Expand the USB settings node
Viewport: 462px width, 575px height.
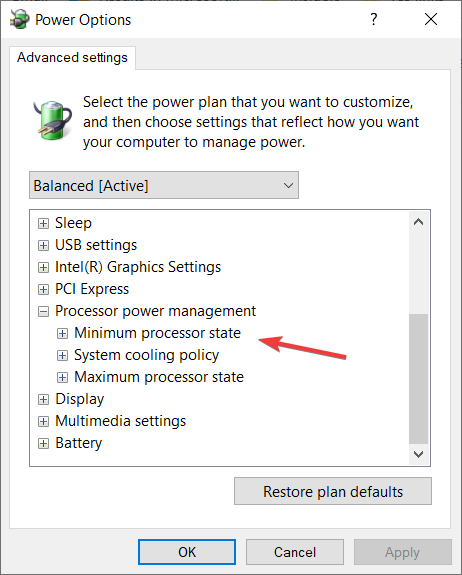click(43, 245)
